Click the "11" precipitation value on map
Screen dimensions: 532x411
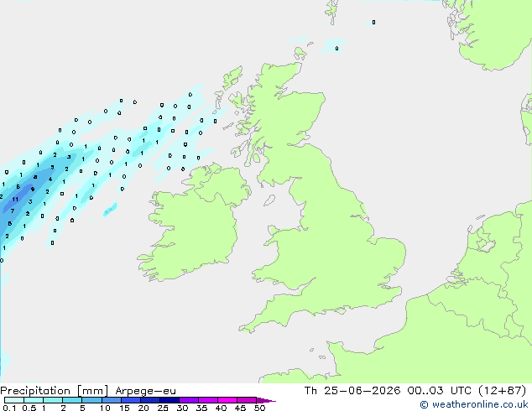(x=15, y=200)
